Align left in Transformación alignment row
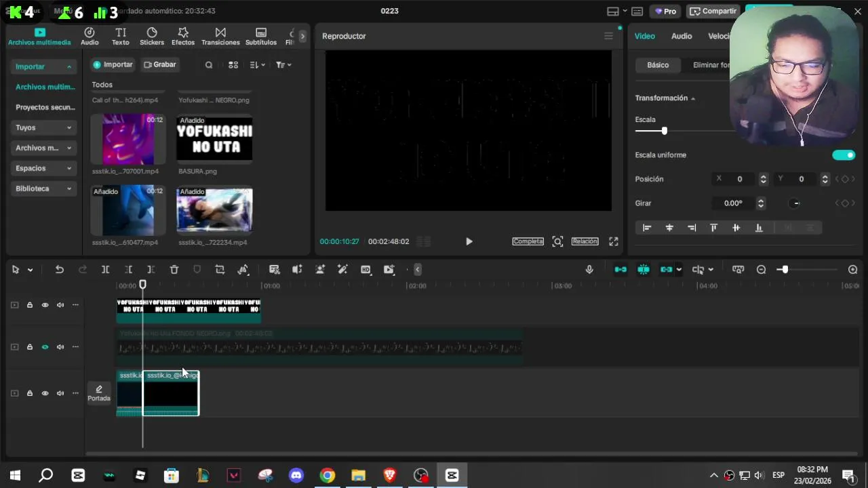 tap(647, 228)
